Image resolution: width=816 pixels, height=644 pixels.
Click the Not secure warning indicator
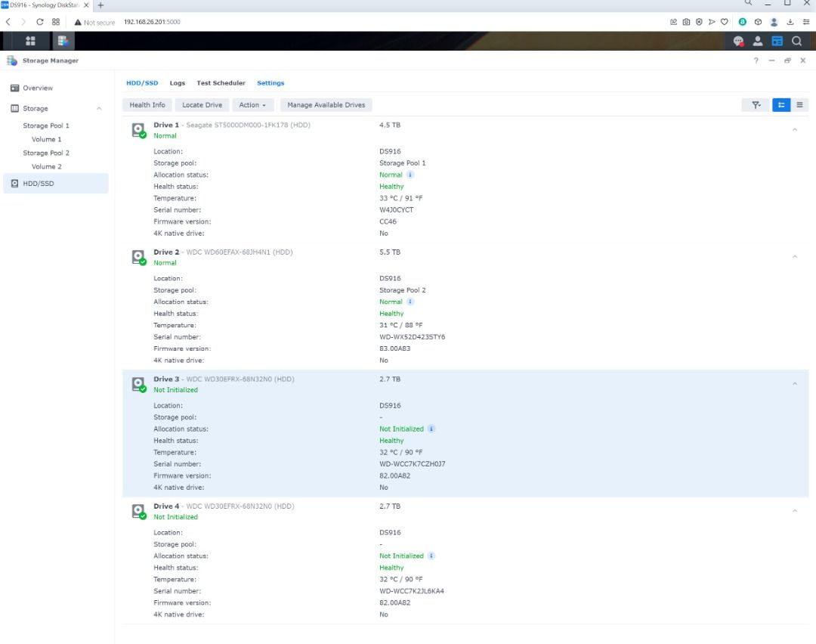point(94,23)
